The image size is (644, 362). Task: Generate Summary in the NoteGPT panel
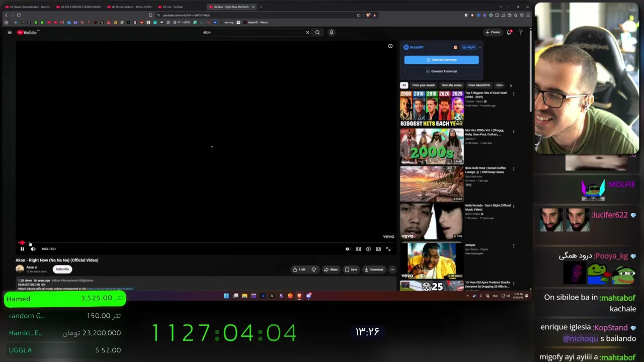[x=441, y=60]
